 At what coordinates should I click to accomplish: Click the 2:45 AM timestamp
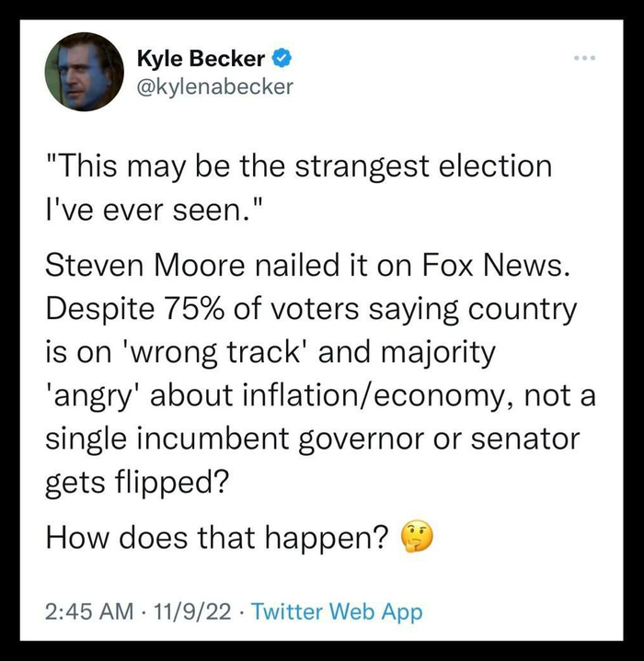point(86,611)
